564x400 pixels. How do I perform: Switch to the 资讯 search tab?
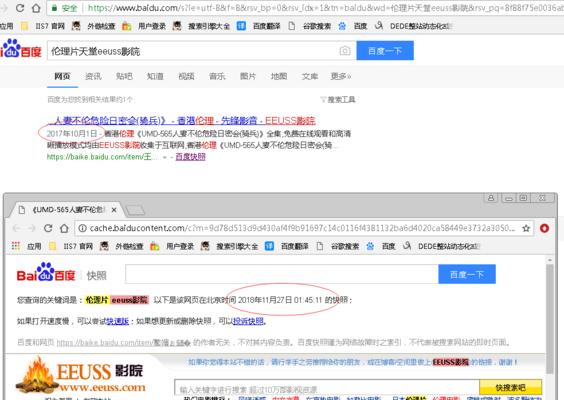pyautogui.click(x=93, y=76)
